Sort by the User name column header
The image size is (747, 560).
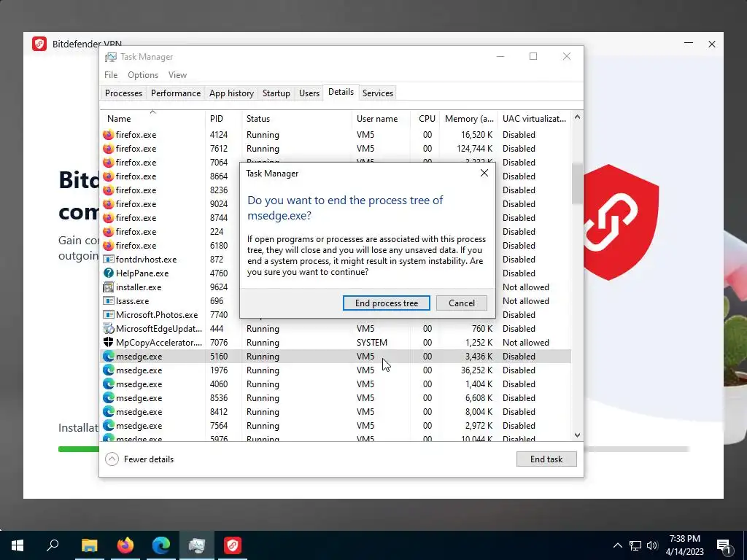pyautogui.click(x=381, y=119)
